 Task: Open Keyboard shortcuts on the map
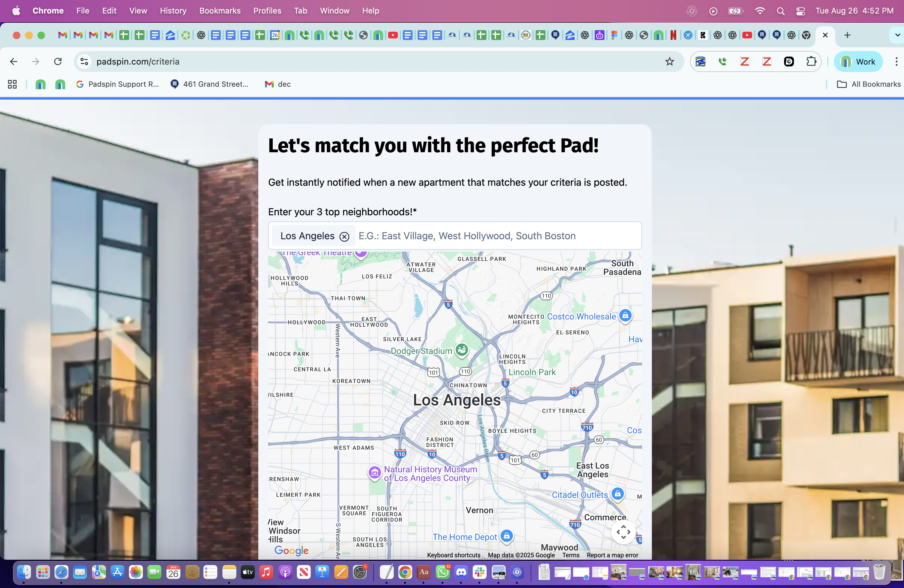(x=453, y=555)
